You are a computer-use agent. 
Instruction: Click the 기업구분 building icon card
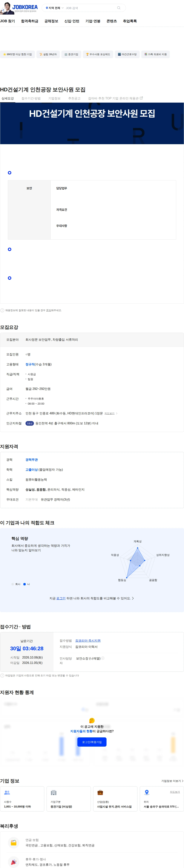[x=69, y=799]
